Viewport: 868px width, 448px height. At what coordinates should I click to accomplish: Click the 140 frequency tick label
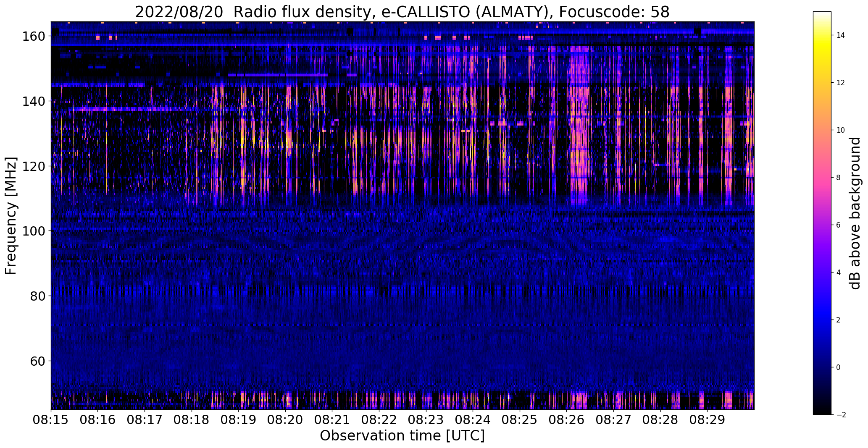[x=34, y=101]
